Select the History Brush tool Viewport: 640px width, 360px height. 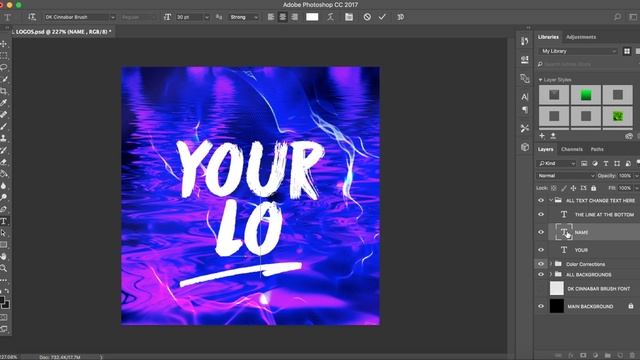coord(4,150)
